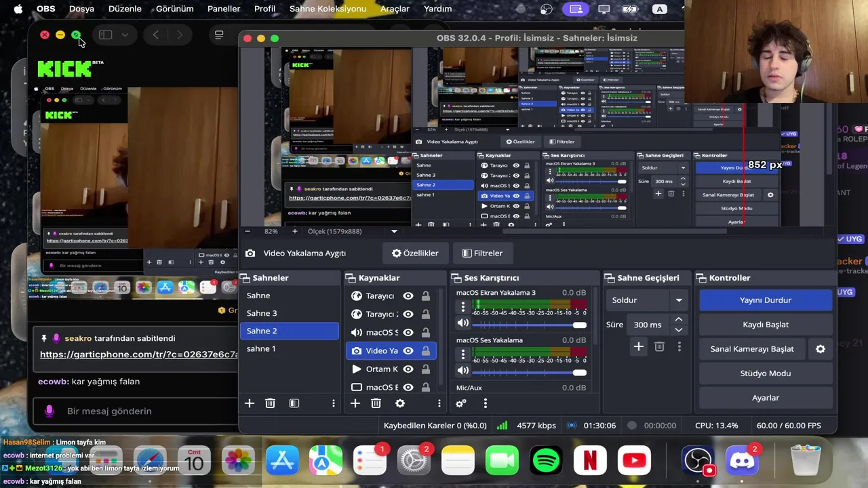Enable Stüdyo Modu
The image size is (868, 488).
click(766, 373)
